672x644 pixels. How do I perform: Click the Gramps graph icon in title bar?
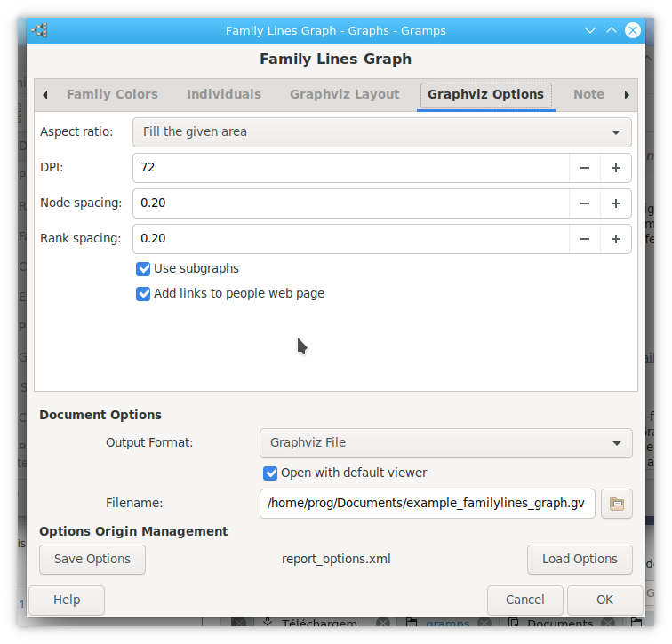tap(40, 30)
